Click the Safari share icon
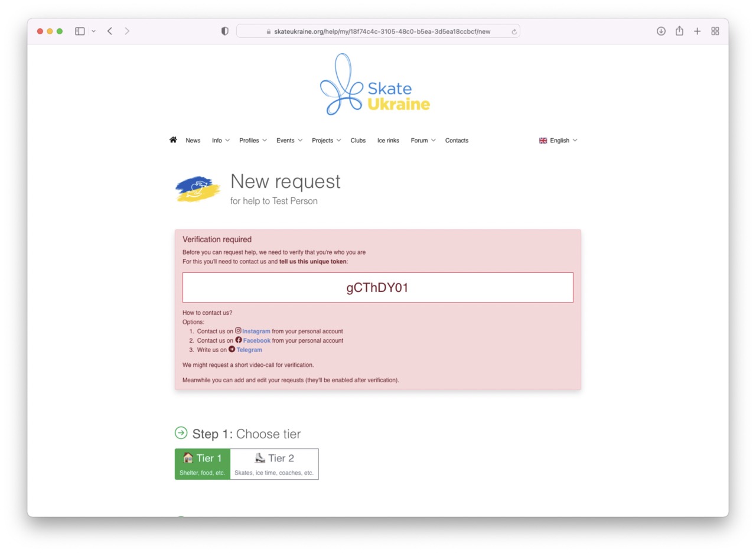 tap(679, 31)
